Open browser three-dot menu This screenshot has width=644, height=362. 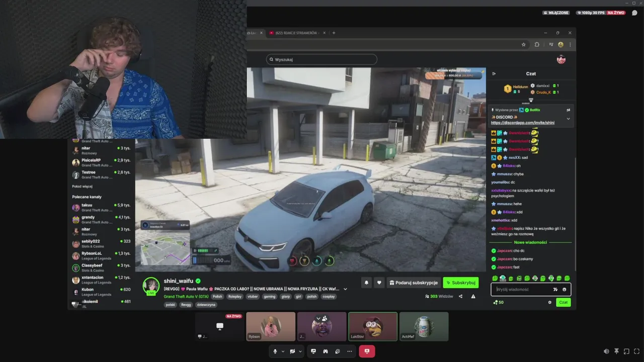(569, 44)
